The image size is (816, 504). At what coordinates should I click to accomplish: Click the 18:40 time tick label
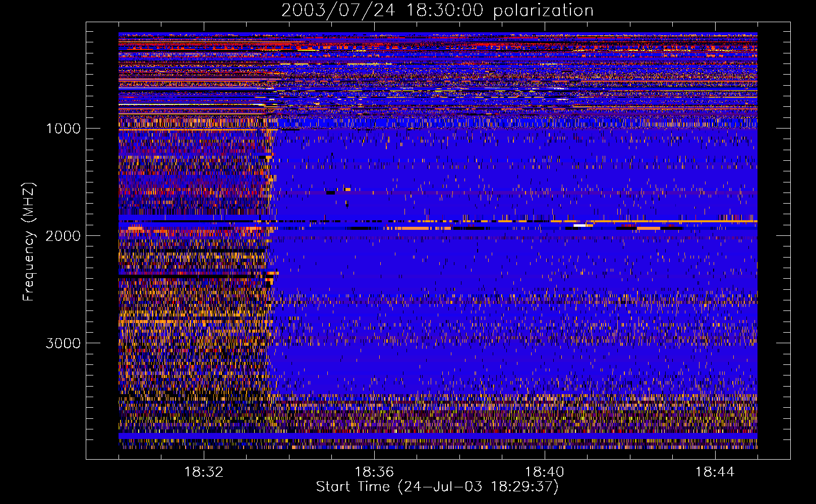(545, 472)
